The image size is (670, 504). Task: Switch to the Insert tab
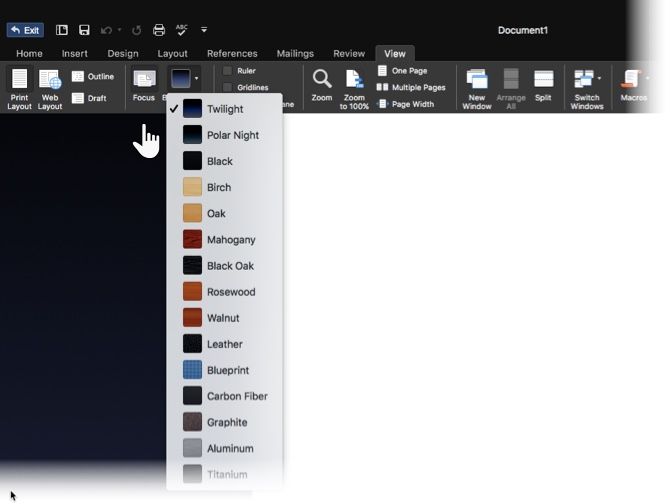[x=74, y=53]
